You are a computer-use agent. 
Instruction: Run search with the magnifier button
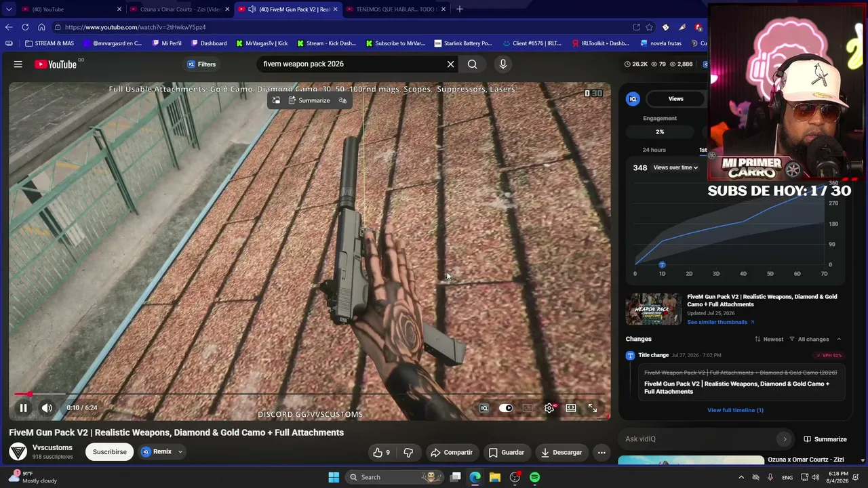point(472,64)
